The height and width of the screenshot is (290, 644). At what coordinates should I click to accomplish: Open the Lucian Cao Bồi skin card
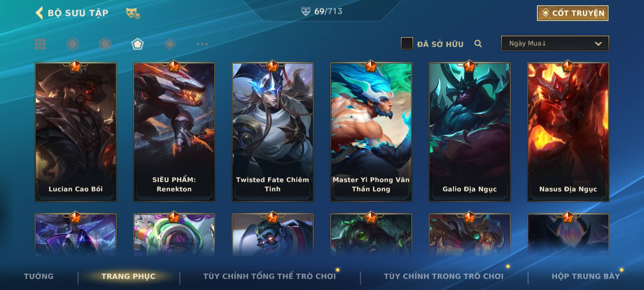tap(76, 132)
